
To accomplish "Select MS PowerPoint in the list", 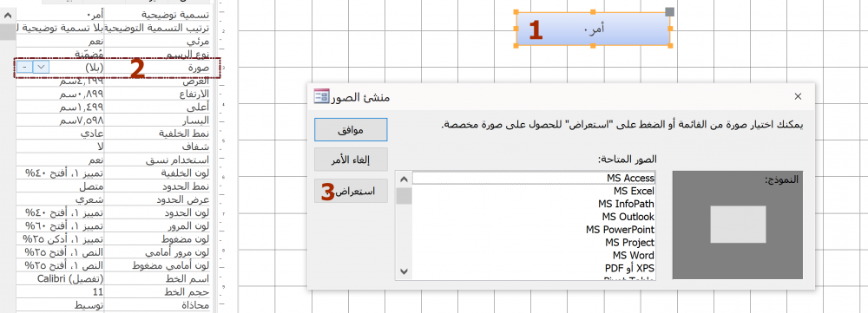I will pos(620,230).
